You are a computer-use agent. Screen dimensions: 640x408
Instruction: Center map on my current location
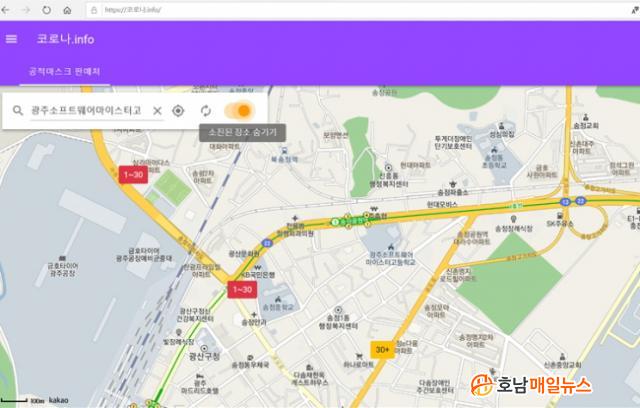coord(178,110)
